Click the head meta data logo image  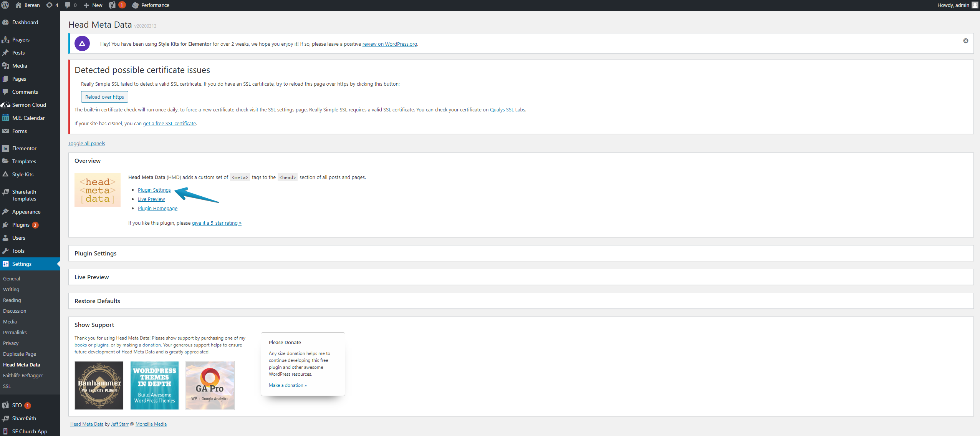click(98, 190)
